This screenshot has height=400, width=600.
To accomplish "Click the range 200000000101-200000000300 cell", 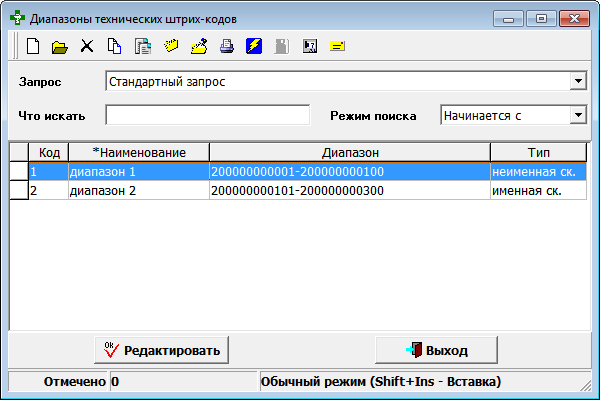I will pyautogui.click(x=350, y=190).
